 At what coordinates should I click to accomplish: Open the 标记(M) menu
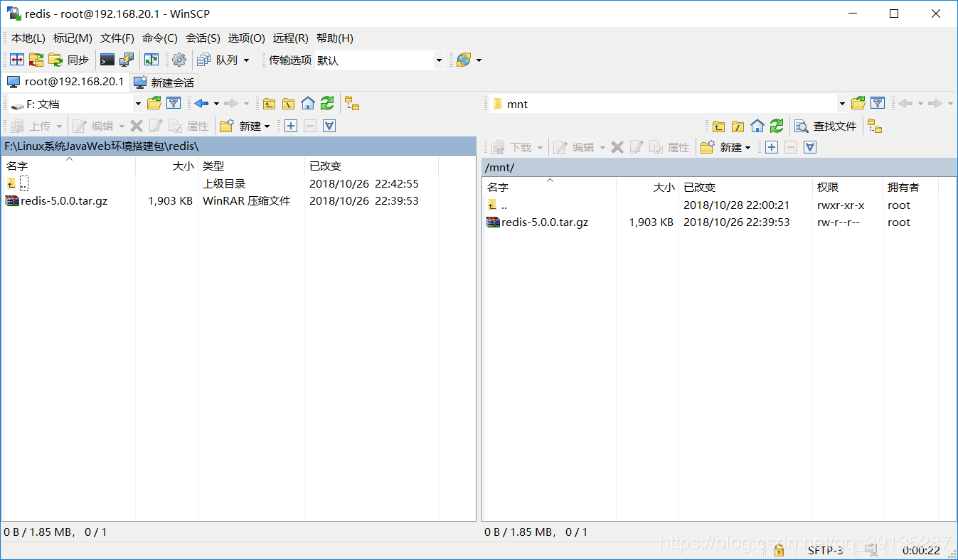pyautogui.click(x=73, y=38)
